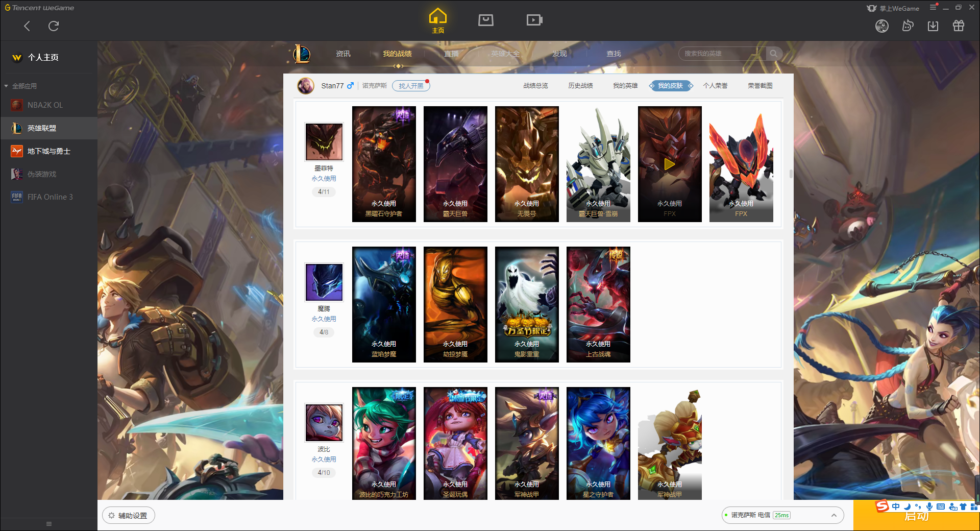Click the 墨菲特 champion portrait
This screenshot has height=531, width=980.
pos(324,141)
